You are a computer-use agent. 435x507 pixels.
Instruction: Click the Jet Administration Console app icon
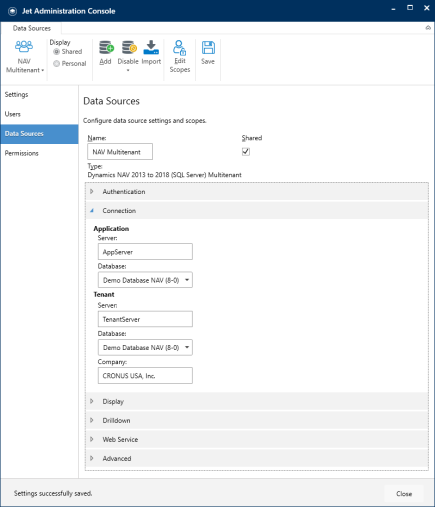pyautogui.click(x=12, y=11)
